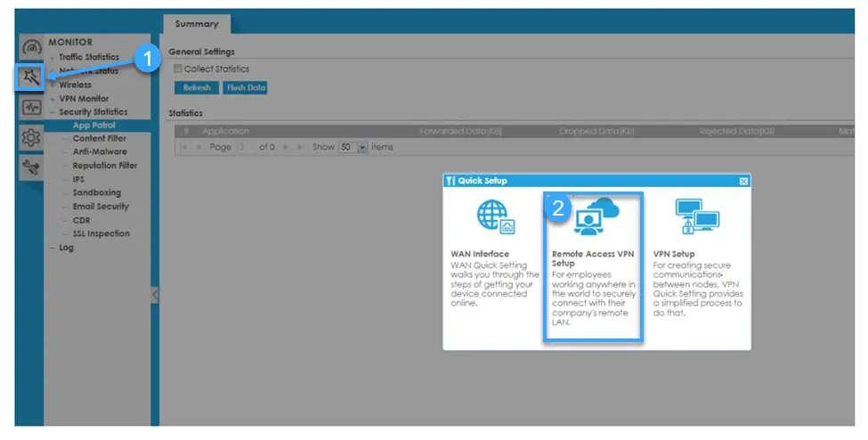Open SSL Inspection statistics
Image resolution: width=868 pixels, height=440 pixels.
(x=101, y=234)
